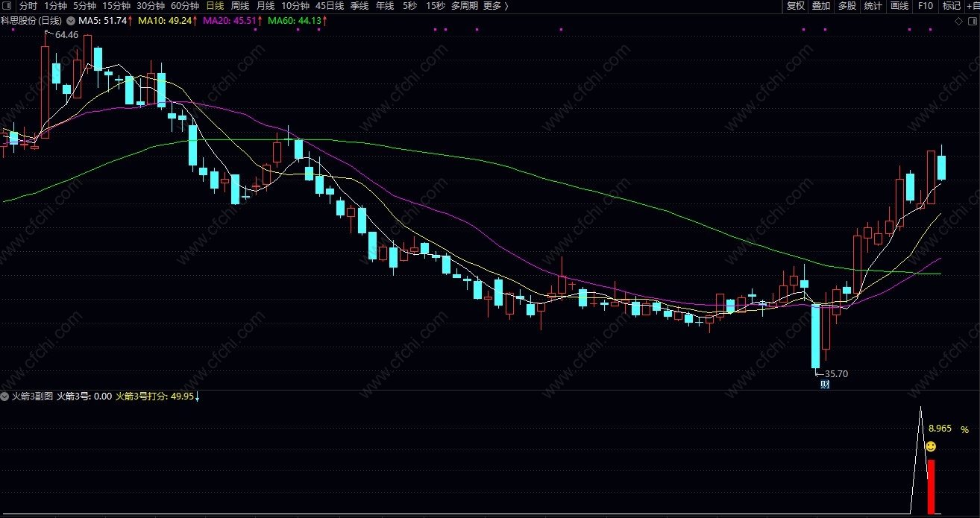The height and width of the screenshot is (518, 980).
Task: Click the yellow smiley face signal icon
Action: point(931,446)
